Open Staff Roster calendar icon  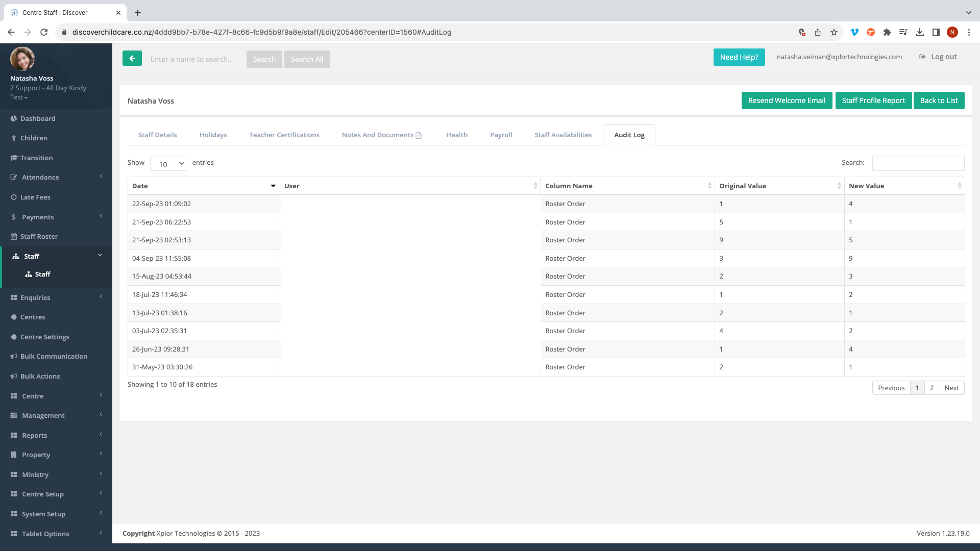[14, 237]
